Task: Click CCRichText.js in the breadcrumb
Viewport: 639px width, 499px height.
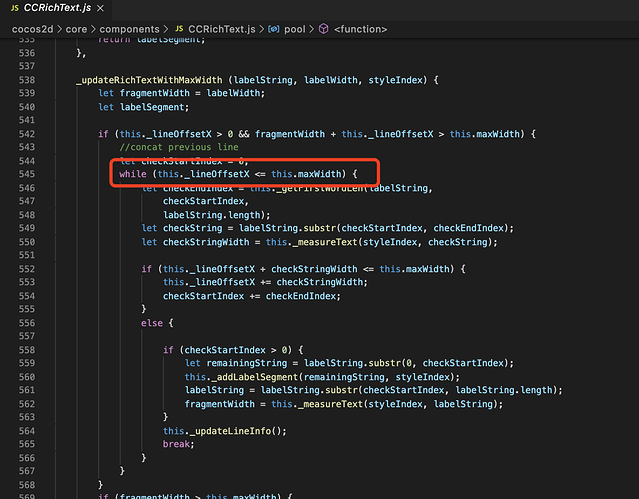Action: 222,29
